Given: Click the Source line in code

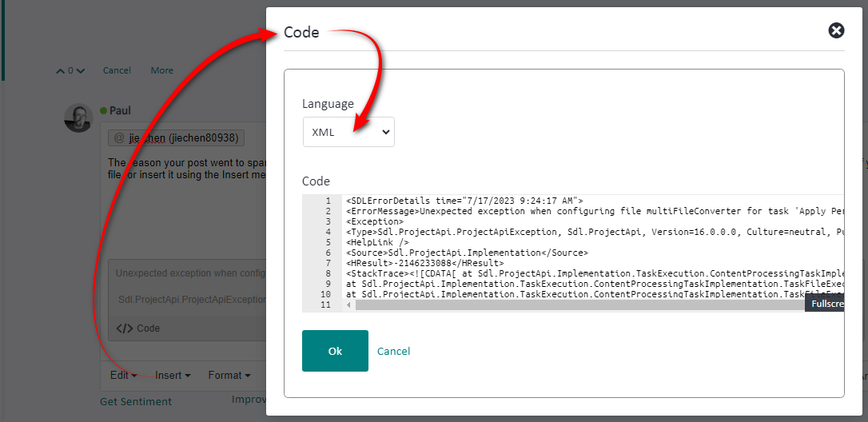Looking at the screenshot, I should [467, 253].
